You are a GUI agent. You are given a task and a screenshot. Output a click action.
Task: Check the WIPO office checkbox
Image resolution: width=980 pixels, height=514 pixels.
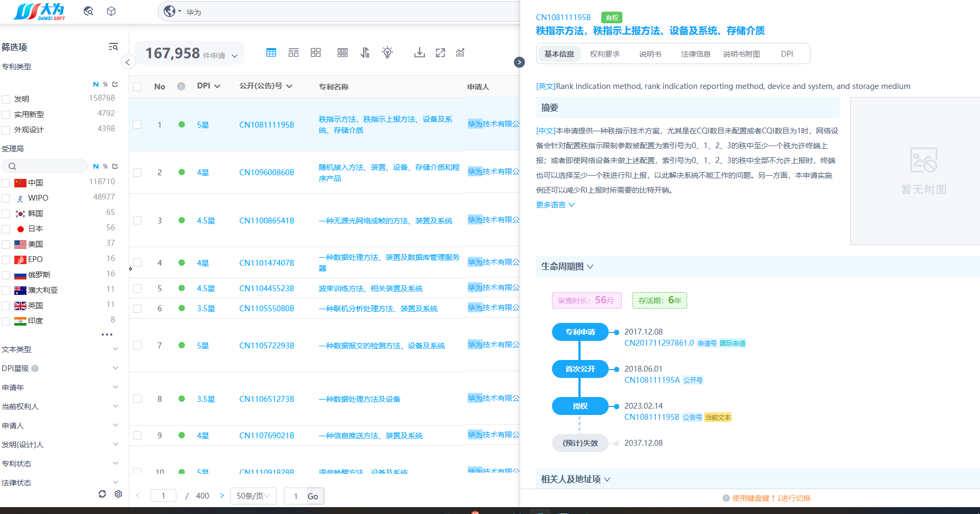[x=6, y=198]
